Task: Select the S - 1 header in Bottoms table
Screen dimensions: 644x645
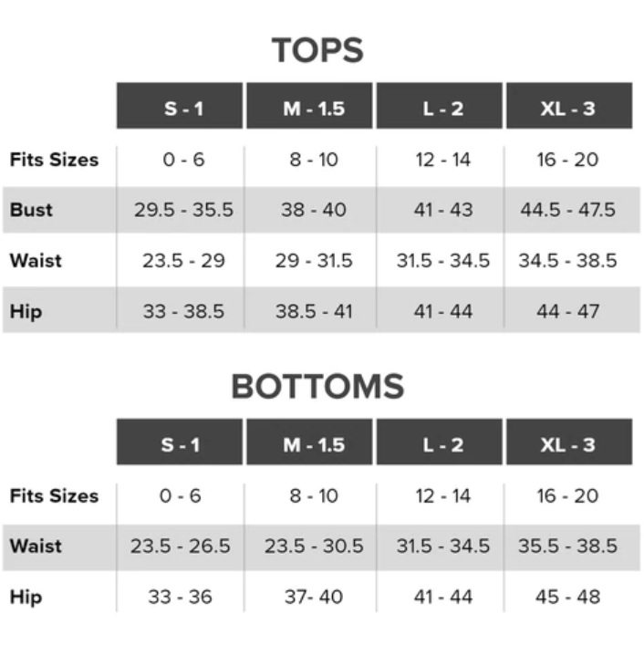Action: tap(180, 442)
